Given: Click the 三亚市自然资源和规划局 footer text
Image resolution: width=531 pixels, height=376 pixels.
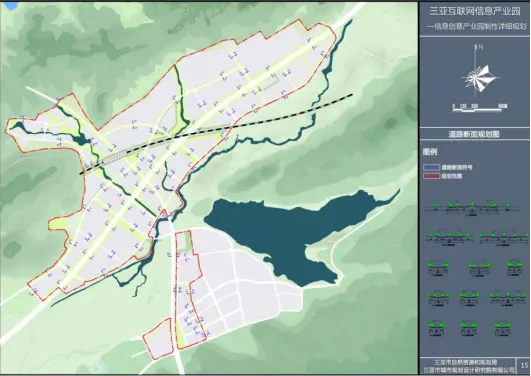Looking at the screenshot, I should tap(469, 362).
